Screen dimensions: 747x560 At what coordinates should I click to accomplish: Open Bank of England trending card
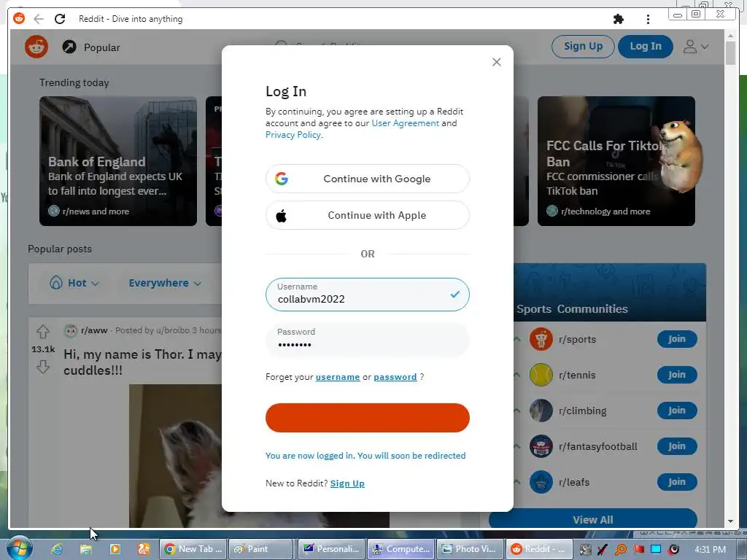pyautogui.click(x=118, y=161)
